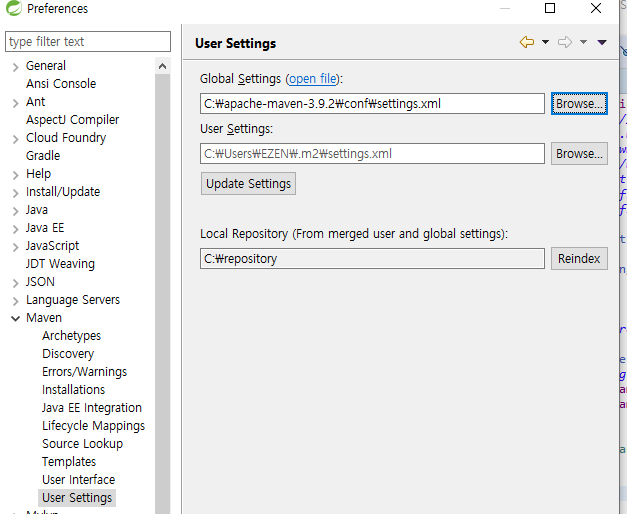Open Java EE Integration page
627x514 pixels.
tap(92, 408)
